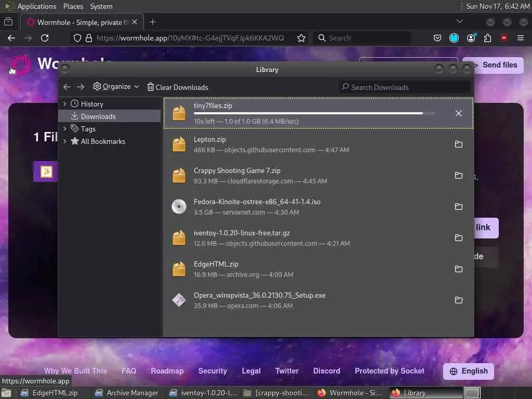Reload the Wormhole page
Screen dimensions: 532x399
click(45, 38)
